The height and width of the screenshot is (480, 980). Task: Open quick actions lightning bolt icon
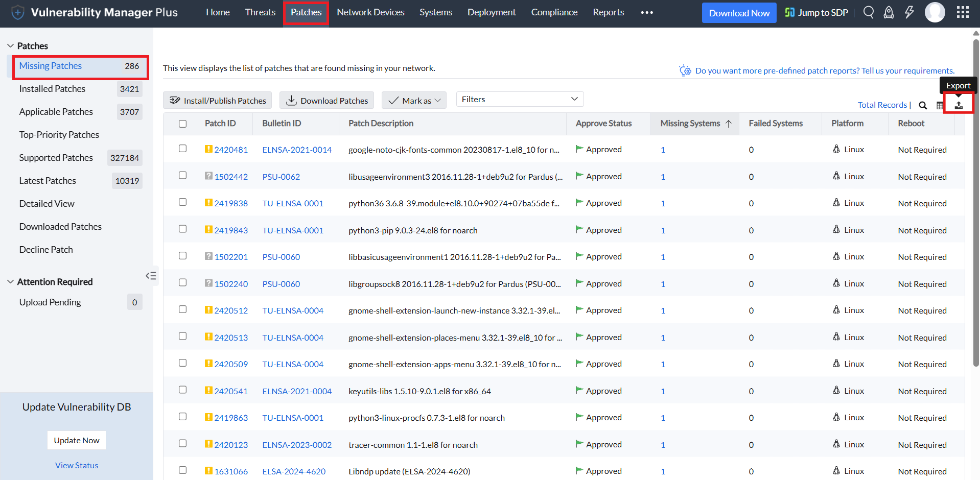click(909, 12)
